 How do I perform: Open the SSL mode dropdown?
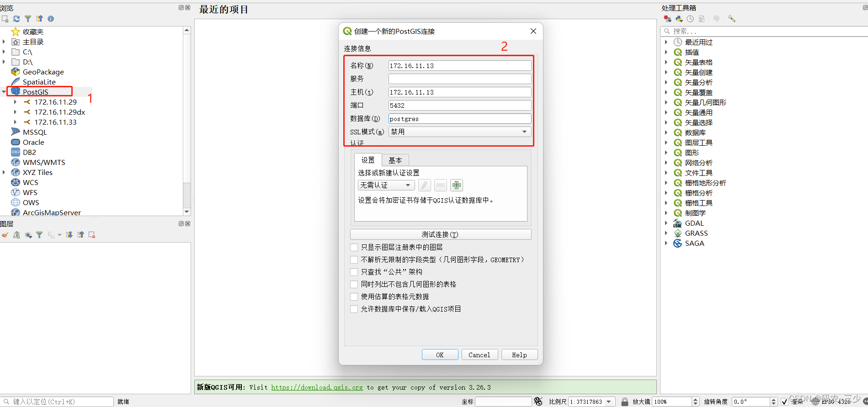coord(460,132)
